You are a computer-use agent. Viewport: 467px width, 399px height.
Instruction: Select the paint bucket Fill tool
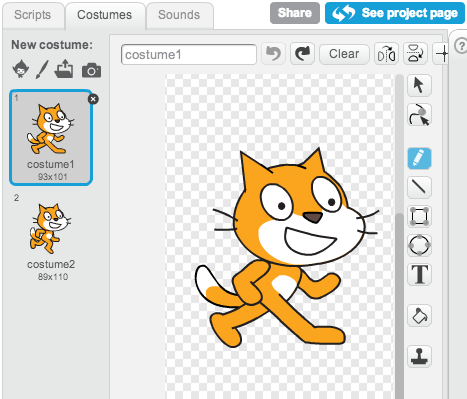click(419, 316)
